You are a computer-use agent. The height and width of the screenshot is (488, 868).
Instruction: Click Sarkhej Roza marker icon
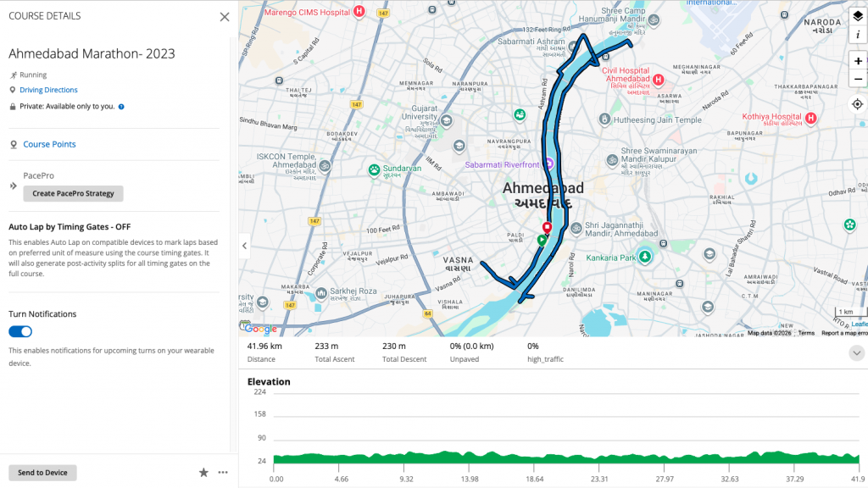point(321,292)
